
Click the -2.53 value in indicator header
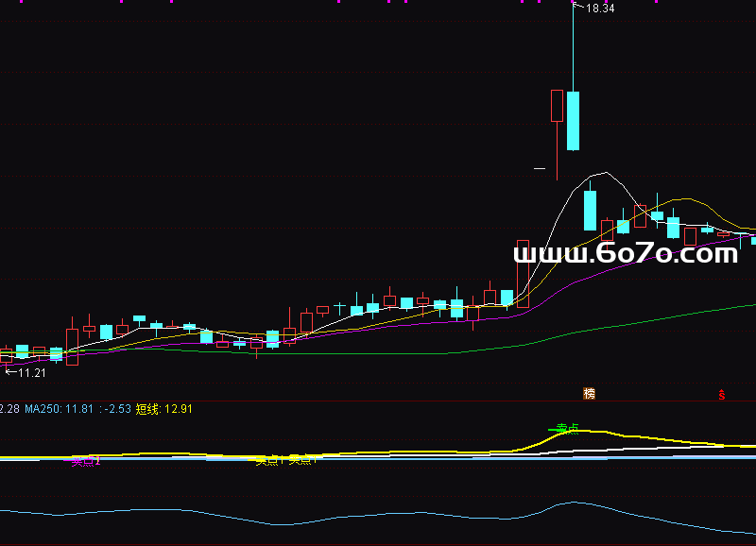point(116,409)
